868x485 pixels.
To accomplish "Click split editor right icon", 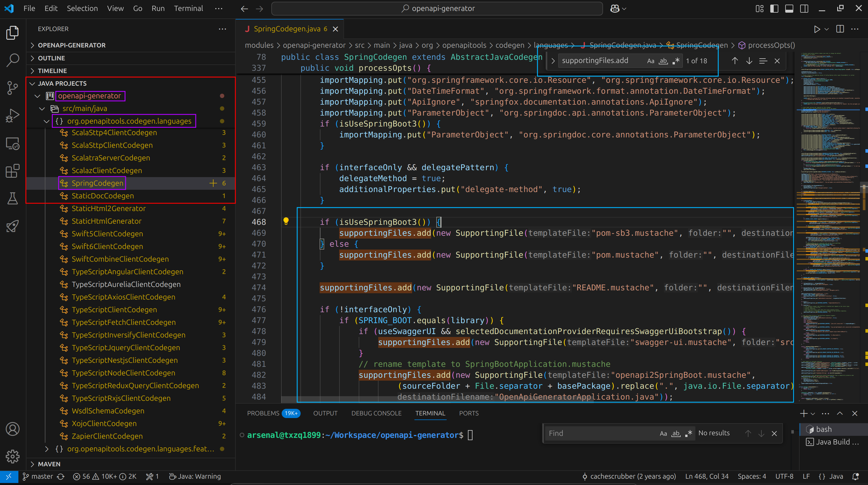I will pyautogui.click(x=840, y=29).
